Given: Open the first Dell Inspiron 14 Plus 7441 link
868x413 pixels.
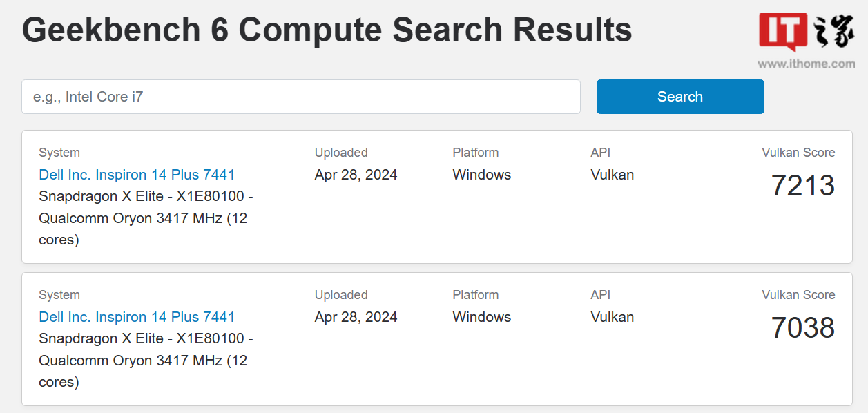Looking at the screenshot, I should 137,175.
